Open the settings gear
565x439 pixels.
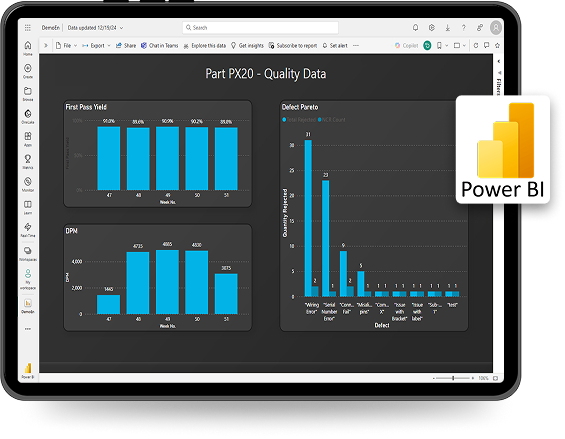[x=431, y=28]
